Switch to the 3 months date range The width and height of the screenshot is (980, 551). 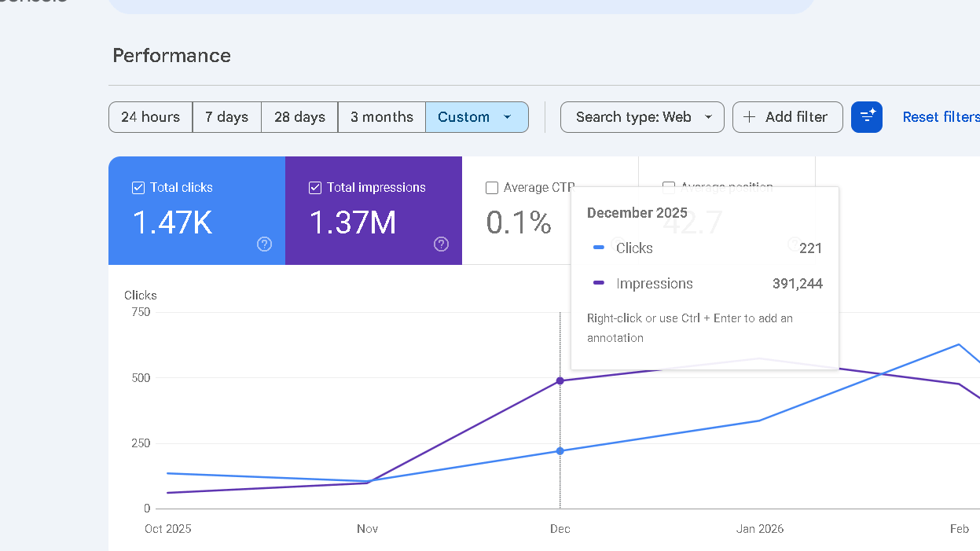tap(382, 116)
